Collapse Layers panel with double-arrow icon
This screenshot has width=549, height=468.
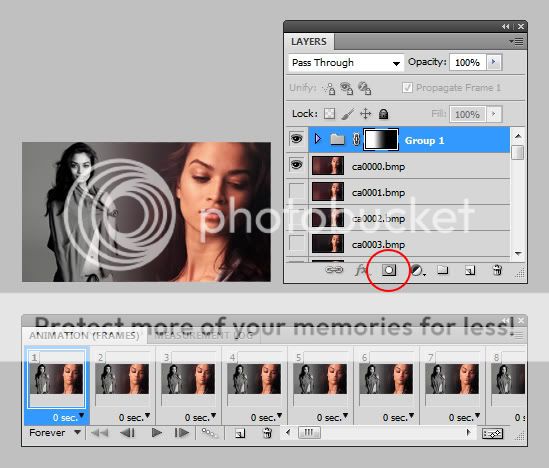[x=506, y=27]
